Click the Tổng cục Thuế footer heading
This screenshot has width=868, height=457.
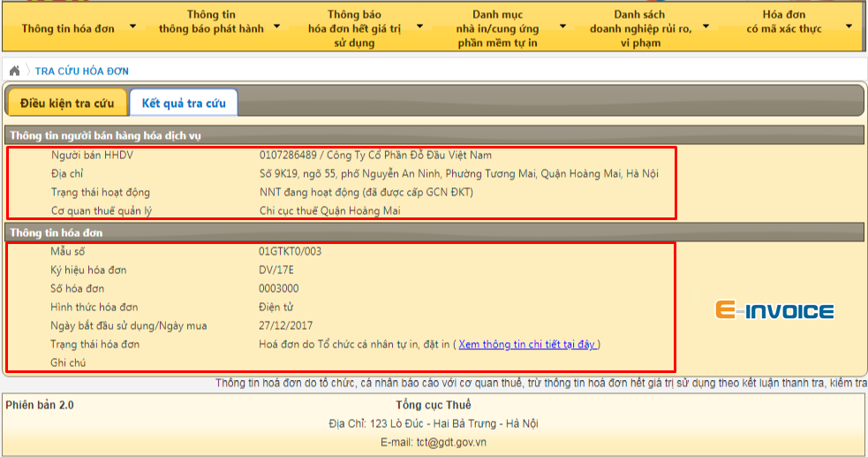[433, 405]
